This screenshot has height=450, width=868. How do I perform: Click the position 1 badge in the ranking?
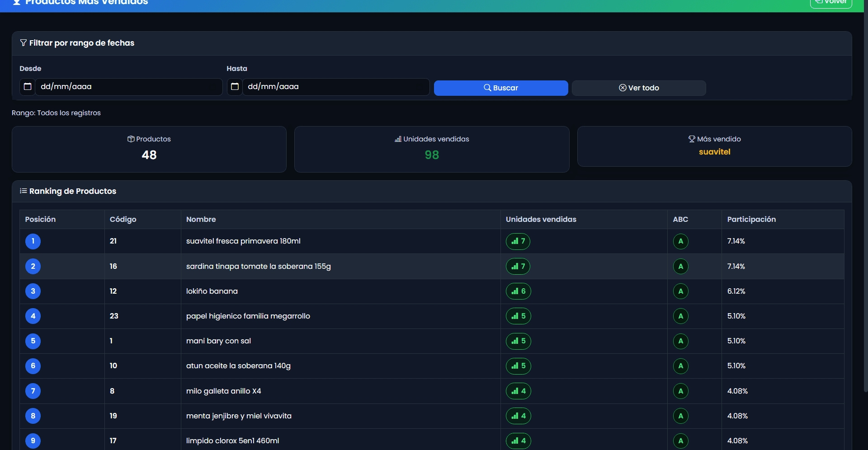click(x=33, y=241)
